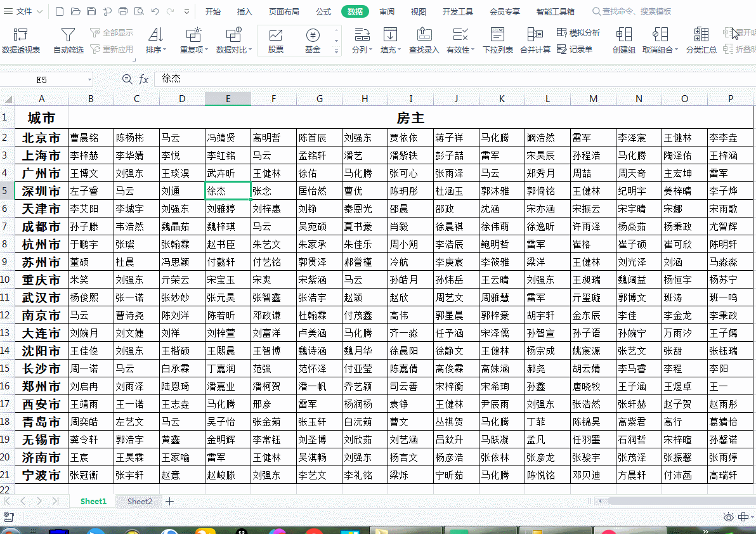Insert 基金 fund data type
Viewport: 756px width, 534px height.
(x=313, y=41)
